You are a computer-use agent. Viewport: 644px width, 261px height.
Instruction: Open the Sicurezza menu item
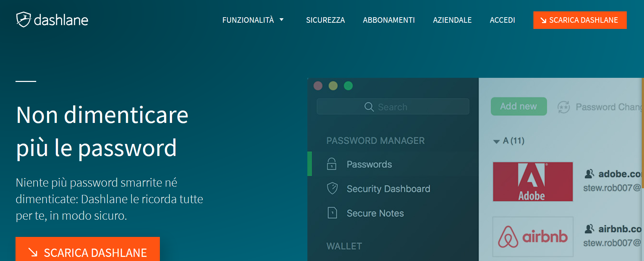[325, 20]
